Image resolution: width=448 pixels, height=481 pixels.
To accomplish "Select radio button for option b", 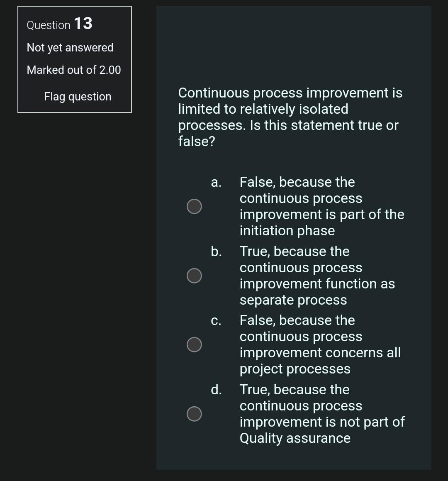I will 194,276.
